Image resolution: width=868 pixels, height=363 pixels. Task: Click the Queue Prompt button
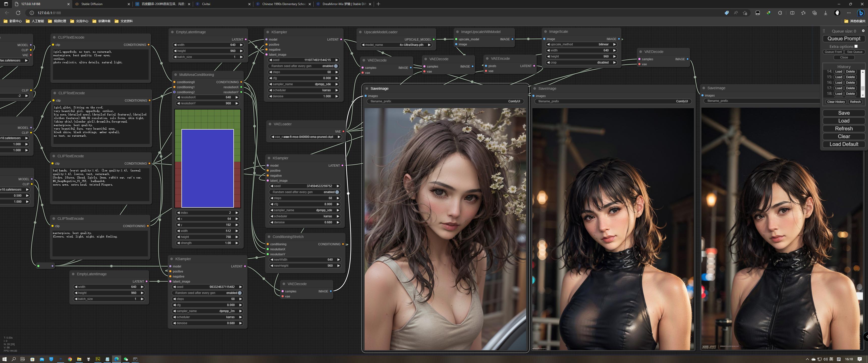(844, 38)
